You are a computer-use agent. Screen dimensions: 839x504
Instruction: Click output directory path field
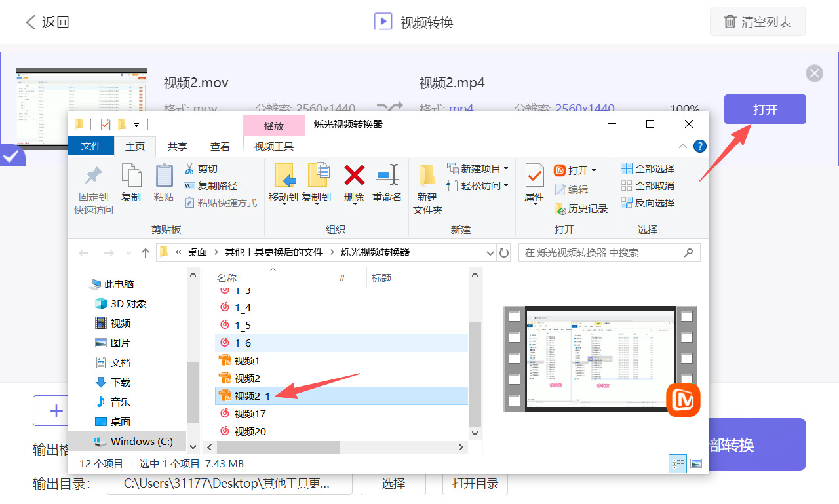click(229, 484)
